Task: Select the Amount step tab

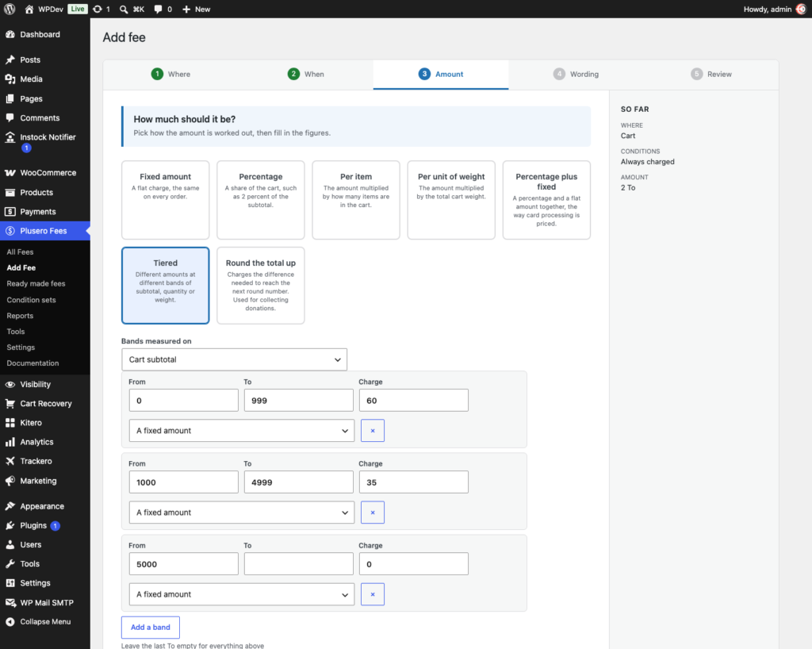Action: (441, 74)
